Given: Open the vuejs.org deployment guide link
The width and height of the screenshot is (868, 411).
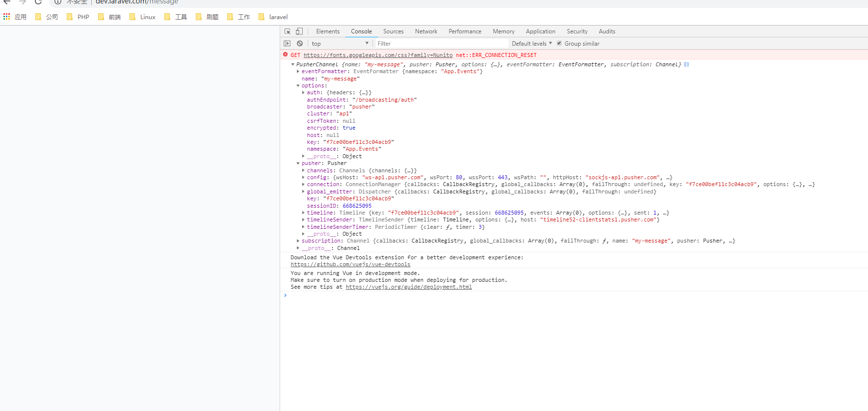Looking at the screenshot, I should coord(409,287).
